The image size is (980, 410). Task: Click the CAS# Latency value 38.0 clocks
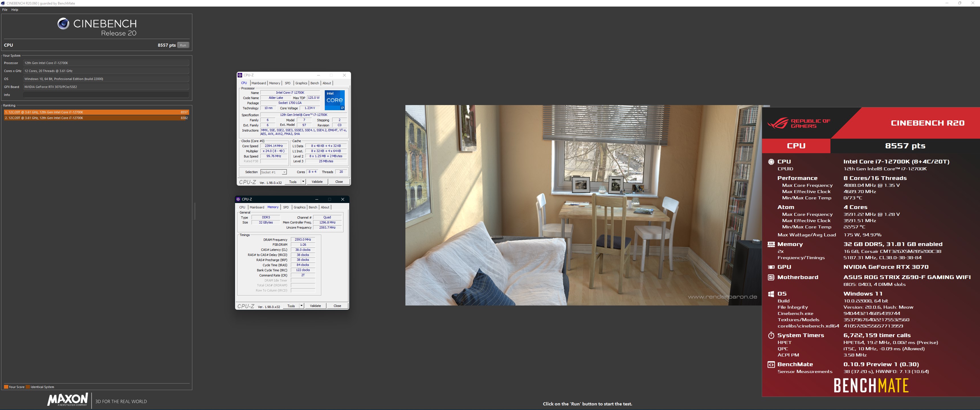[303, 250]
